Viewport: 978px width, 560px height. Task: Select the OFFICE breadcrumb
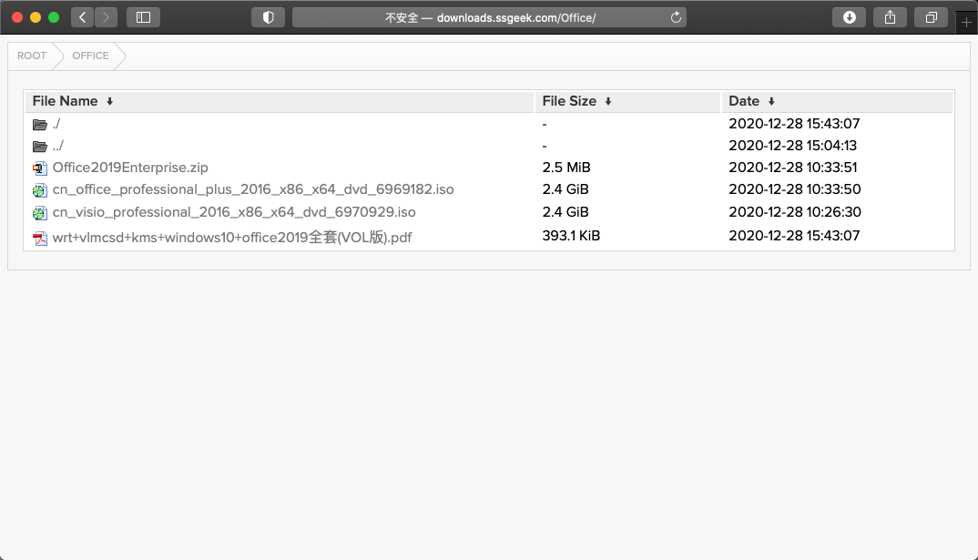click(90, 56)
